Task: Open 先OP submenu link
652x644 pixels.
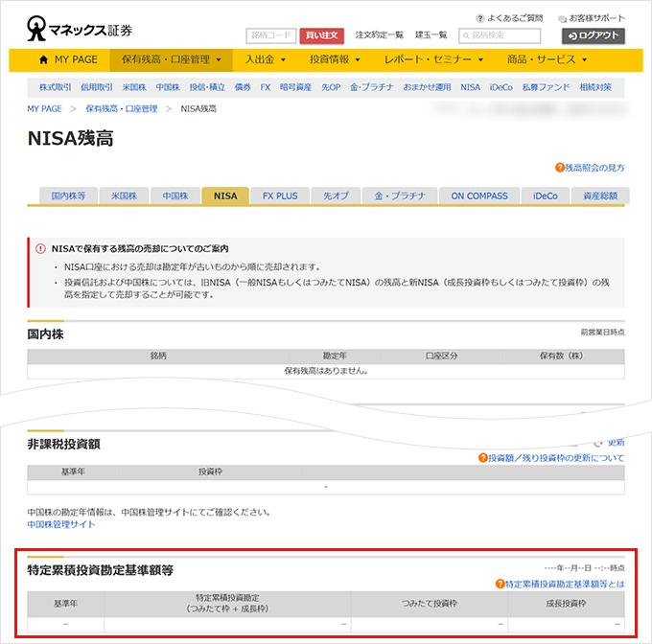Action: (331, 87)
